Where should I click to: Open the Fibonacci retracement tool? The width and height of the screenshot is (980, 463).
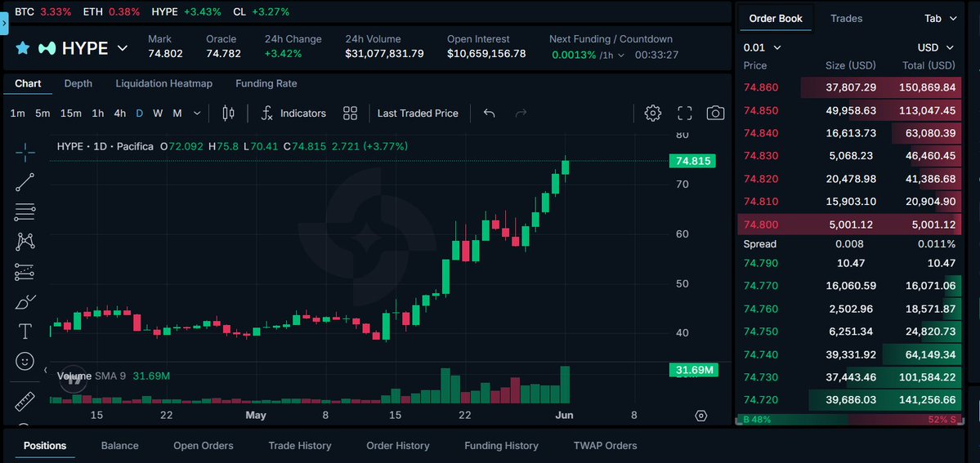click(x=25, y=212)
